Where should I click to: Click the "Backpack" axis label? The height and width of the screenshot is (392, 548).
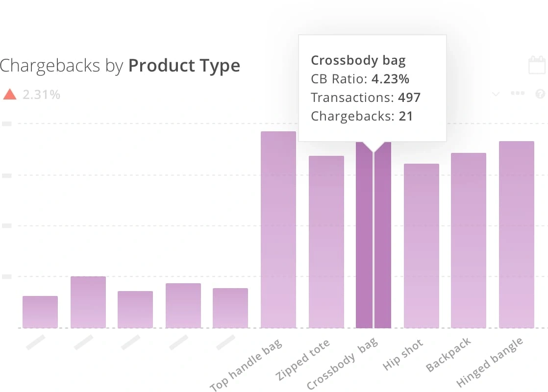click(448, 354)
